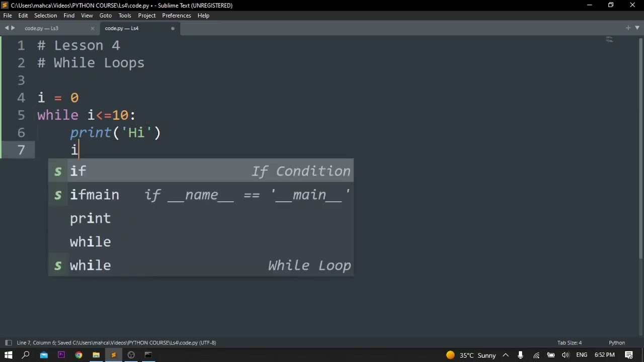This screenshot has width=644, height=362.
Task: Open the Python syntax selector
Action: (x=617, y=343)
